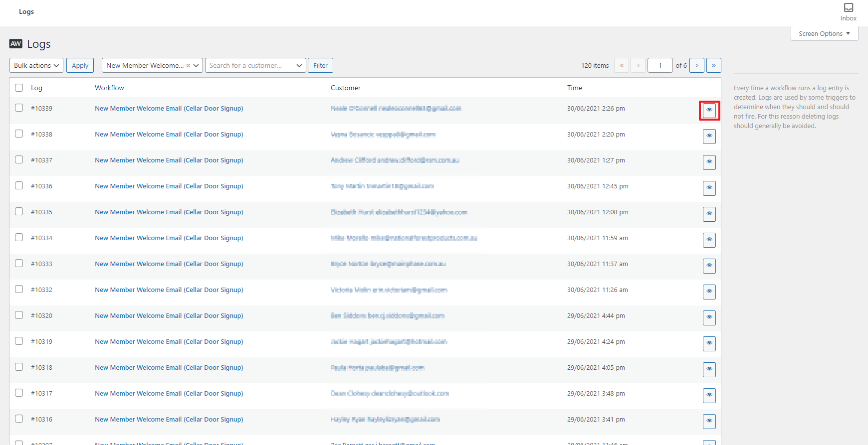View details of log #10316
868x445 pixels.
709,421
